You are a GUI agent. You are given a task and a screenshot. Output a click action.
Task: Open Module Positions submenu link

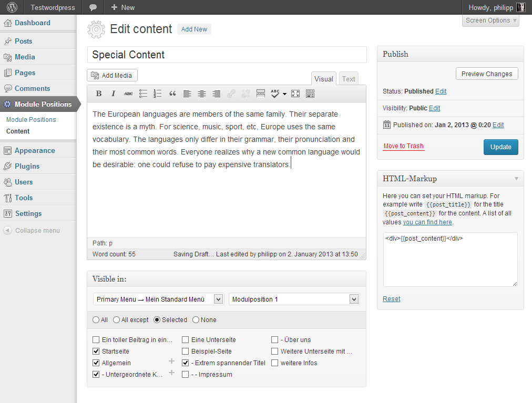[x=31, y=119]
